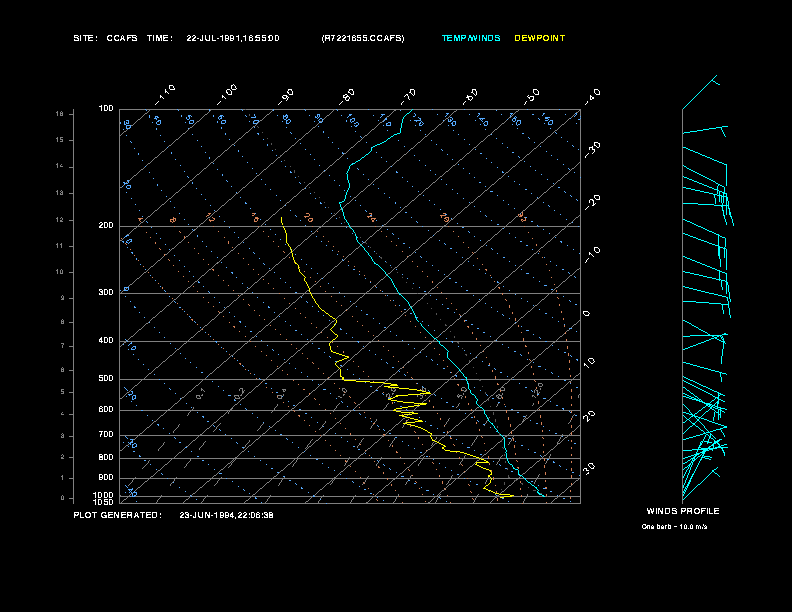This screenshot has width=792, height=612.
Task: Click the 15 km height axis tick
Action: (60, 140)
